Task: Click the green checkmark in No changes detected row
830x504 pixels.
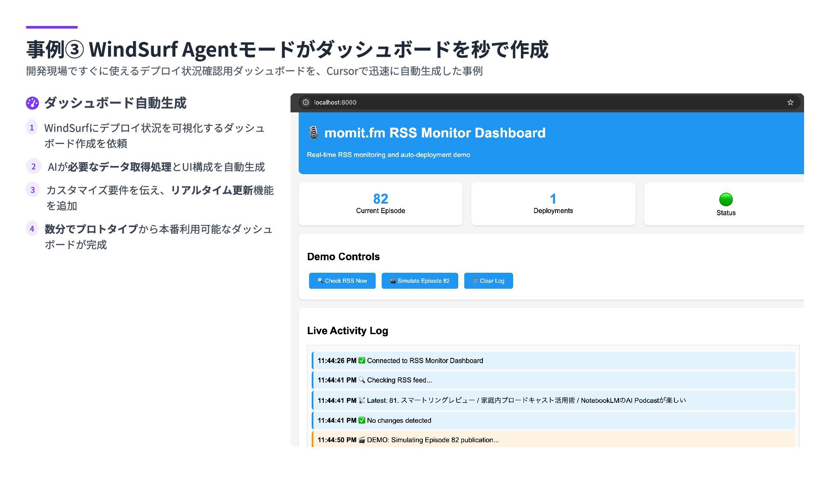Action: 362,420
